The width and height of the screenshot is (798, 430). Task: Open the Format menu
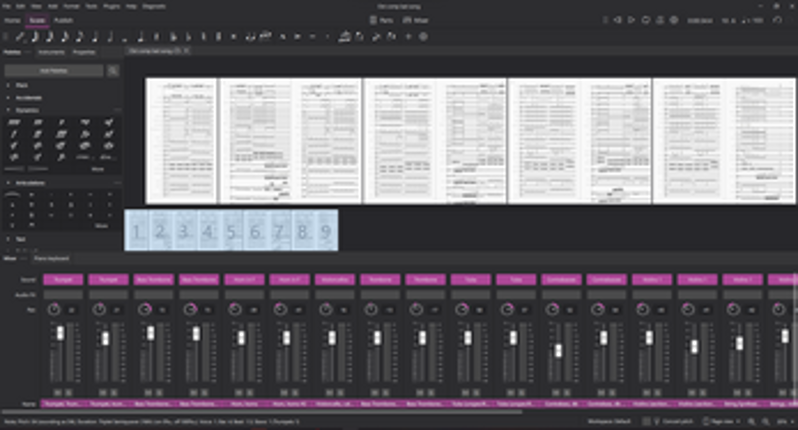pos(71,7)
